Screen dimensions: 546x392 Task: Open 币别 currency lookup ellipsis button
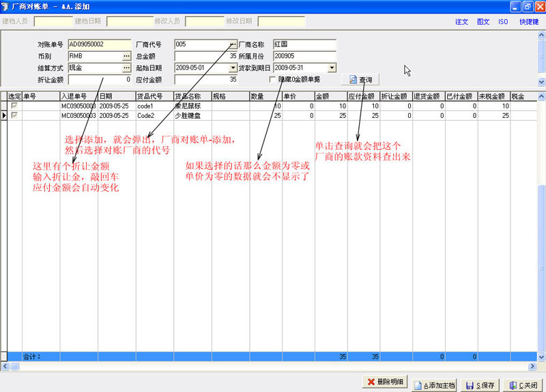point(126,56)
